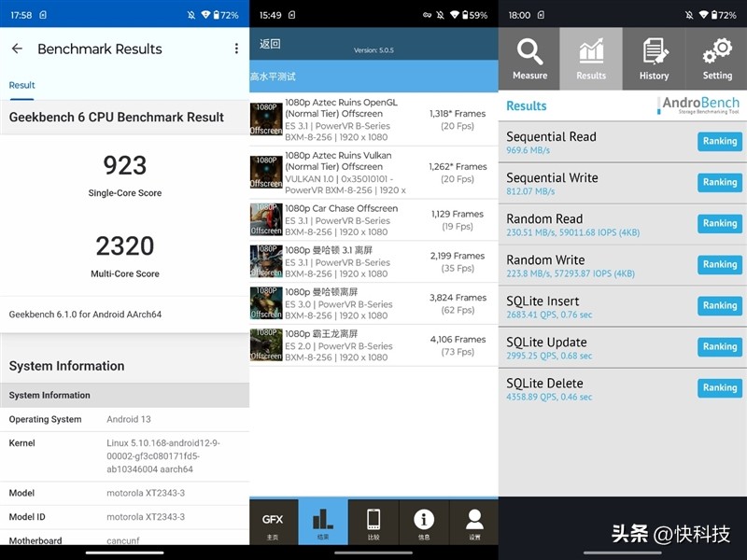Open the Results tab in AndroBench

(591, 59)
